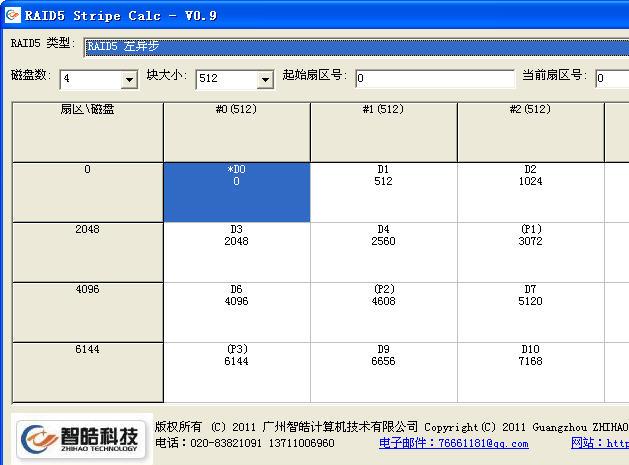Open the website link at bottom right
The image size is (629, 465).
tap(599, 443)
